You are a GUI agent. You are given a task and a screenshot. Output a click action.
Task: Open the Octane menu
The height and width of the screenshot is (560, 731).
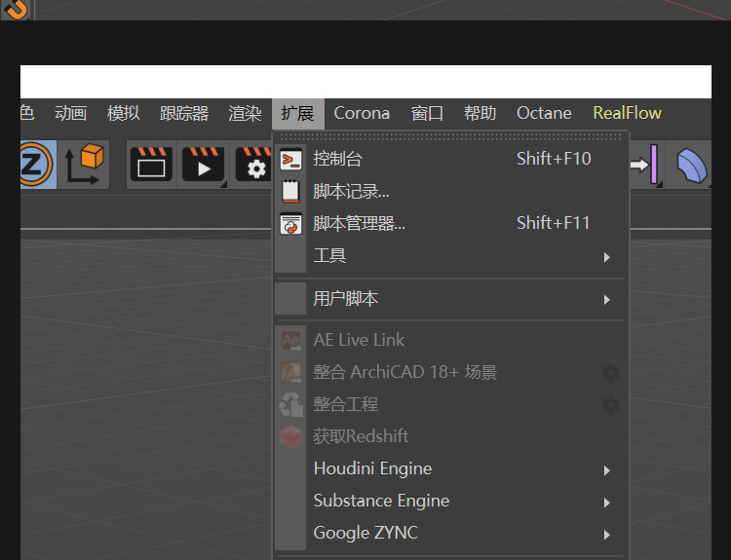tap(544, 113)
